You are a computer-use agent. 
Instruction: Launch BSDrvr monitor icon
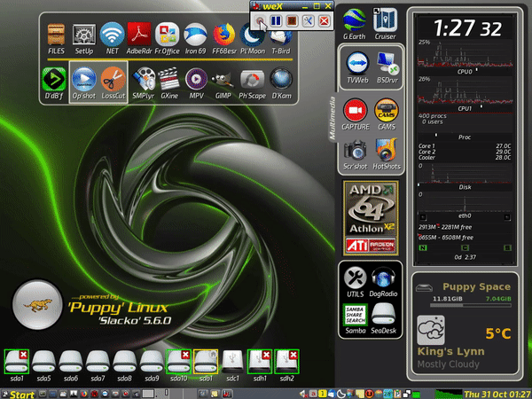click(387, 64)
